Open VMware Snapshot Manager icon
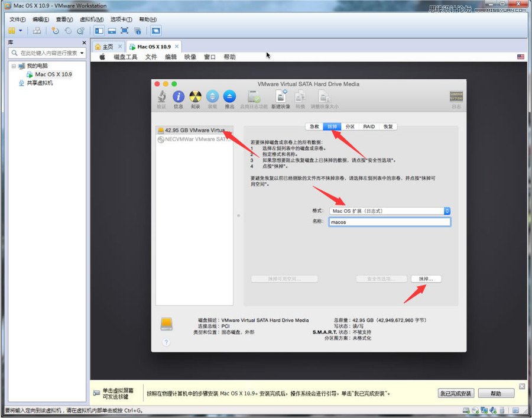The height and width of the screenshot is (418, 532). [x=81, y=31]
